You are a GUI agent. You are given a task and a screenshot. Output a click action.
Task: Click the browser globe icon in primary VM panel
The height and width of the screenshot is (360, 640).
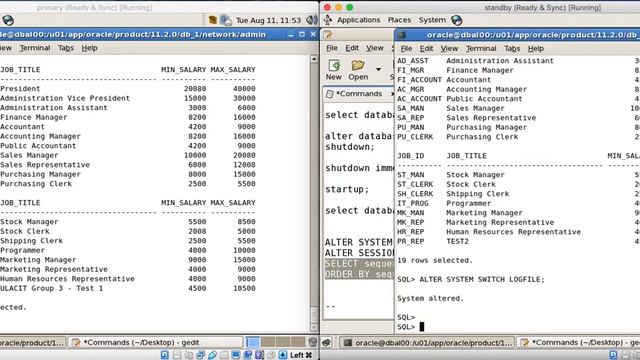[x=8, y=20]
